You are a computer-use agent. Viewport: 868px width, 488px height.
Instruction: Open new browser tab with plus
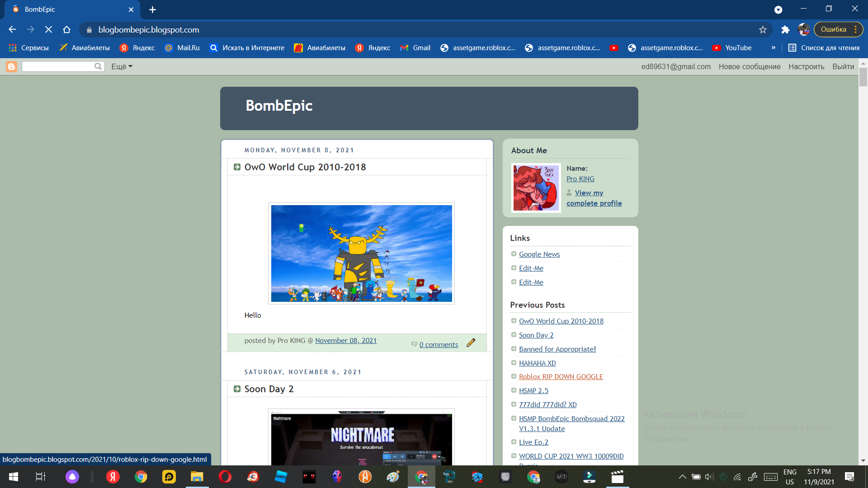(152, 9)
